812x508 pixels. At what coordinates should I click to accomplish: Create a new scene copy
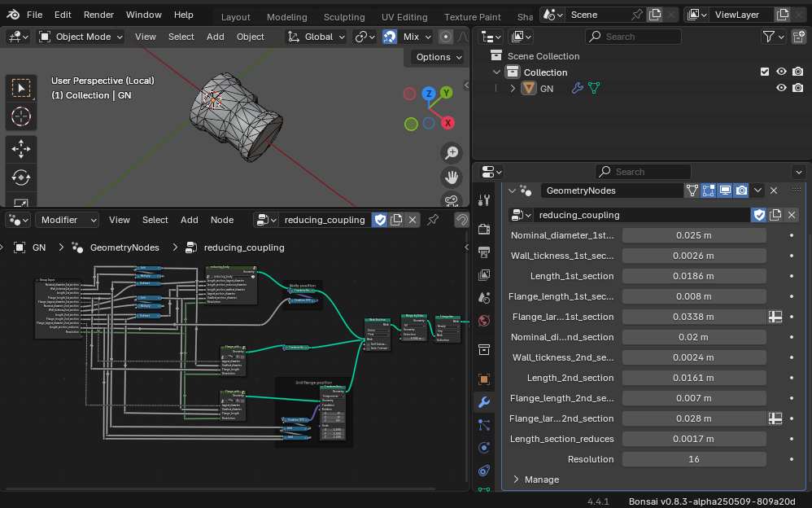(655, 15)
